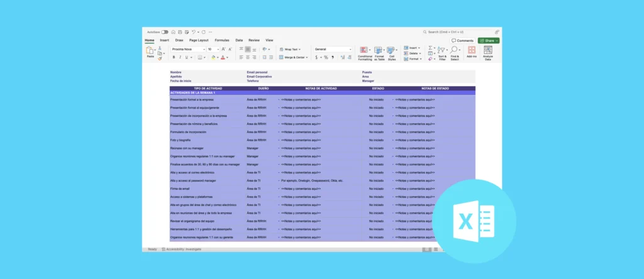
Task: Click the Decrease Indent icon
Action: (265, 57)
